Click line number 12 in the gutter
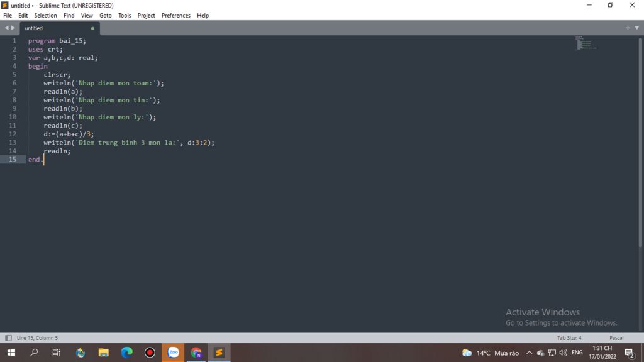Screen dimensions: 644x362 coord(13,134)
